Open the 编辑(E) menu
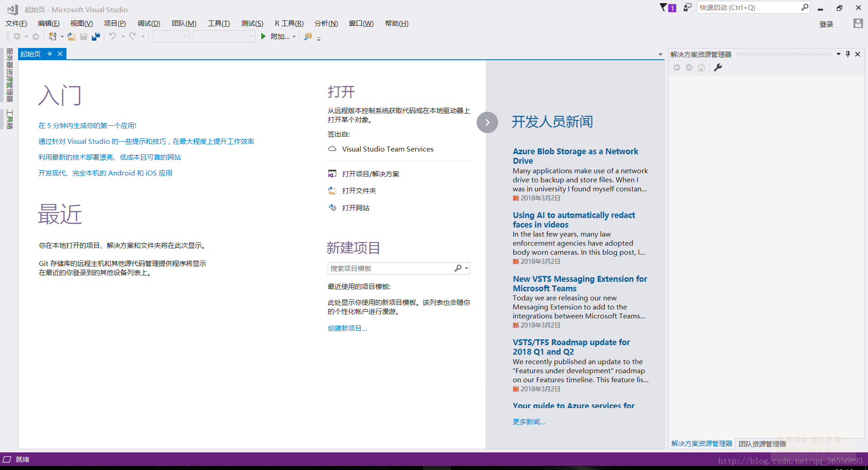Image resolution: width=868 pixels, height=470 pixels. coord(48,24)
